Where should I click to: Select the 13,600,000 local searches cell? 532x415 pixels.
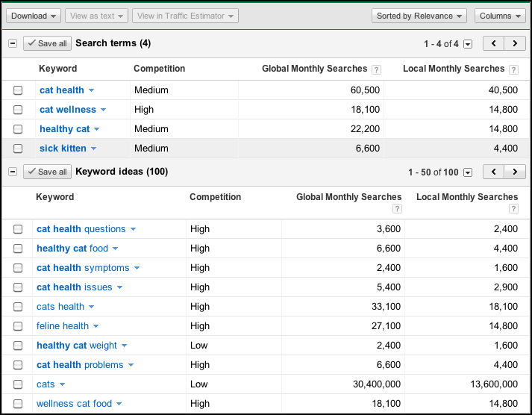(x=494, y=384)
